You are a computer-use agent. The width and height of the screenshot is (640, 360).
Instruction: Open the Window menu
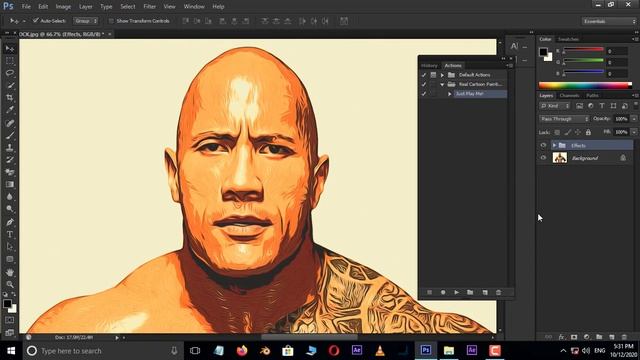(194, 7)
